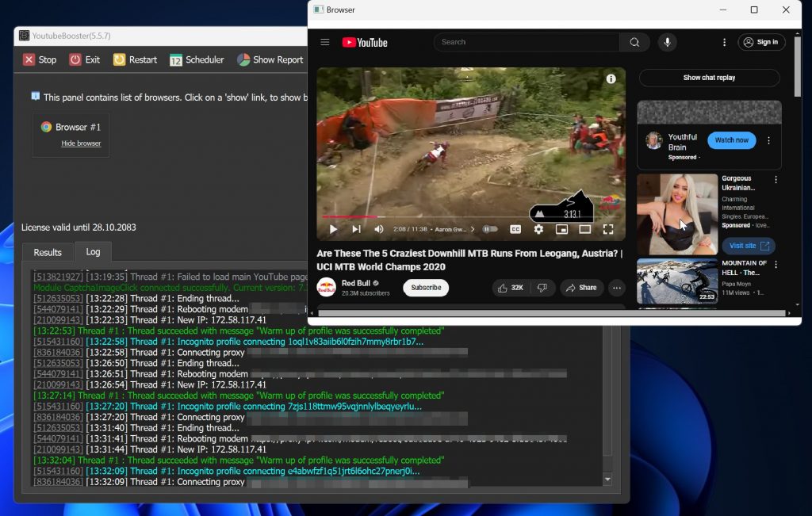Focus the YouTube Search field

(x=527, y=42)
